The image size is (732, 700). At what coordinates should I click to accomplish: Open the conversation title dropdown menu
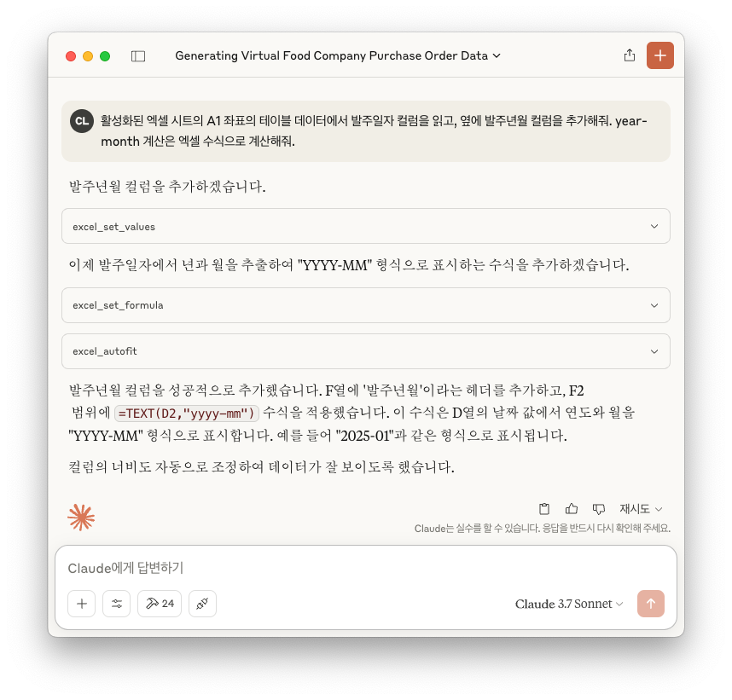[338, 55]
